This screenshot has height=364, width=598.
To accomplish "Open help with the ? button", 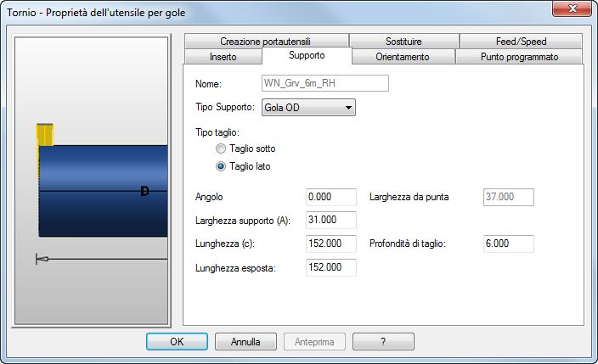I will [x=383, y=341].
